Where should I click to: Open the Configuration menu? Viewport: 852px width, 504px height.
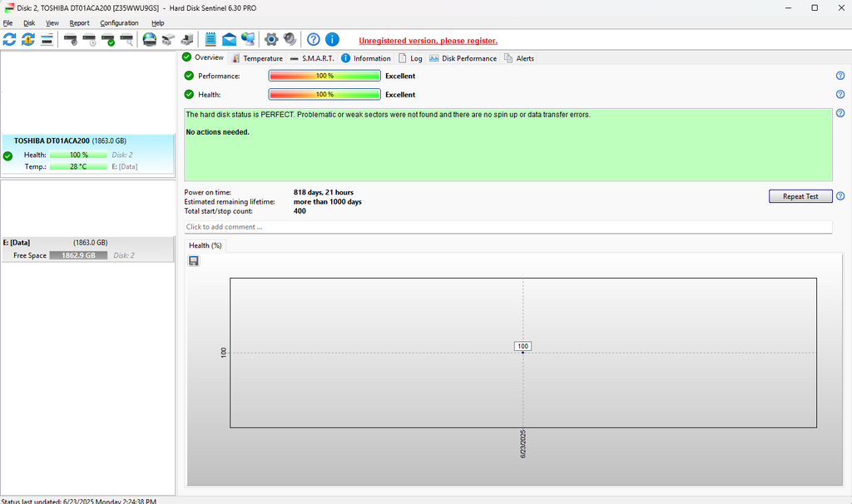[x=119, y=22]
